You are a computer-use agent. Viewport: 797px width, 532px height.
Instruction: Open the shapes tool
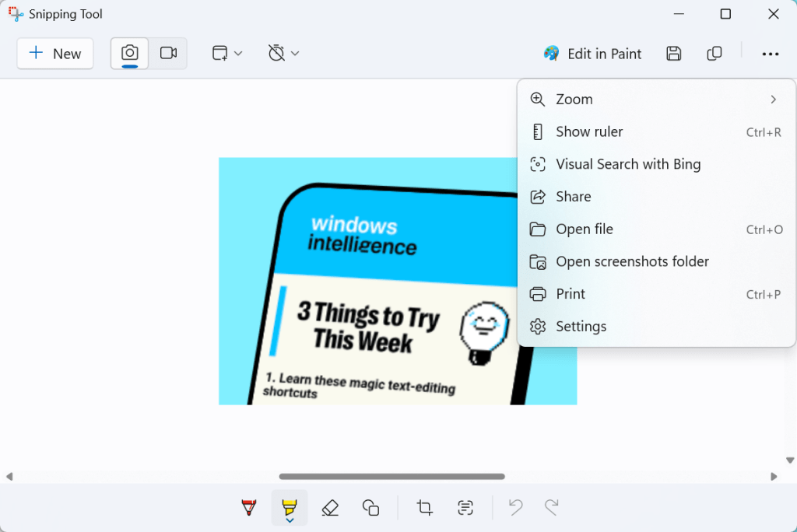(370, 508)
